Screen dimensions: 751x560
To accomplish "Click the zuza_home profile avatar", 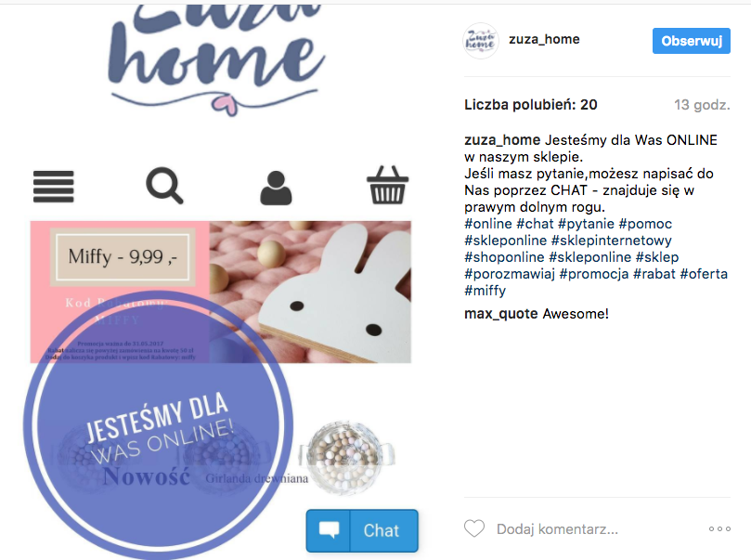I will click(480, 40).
